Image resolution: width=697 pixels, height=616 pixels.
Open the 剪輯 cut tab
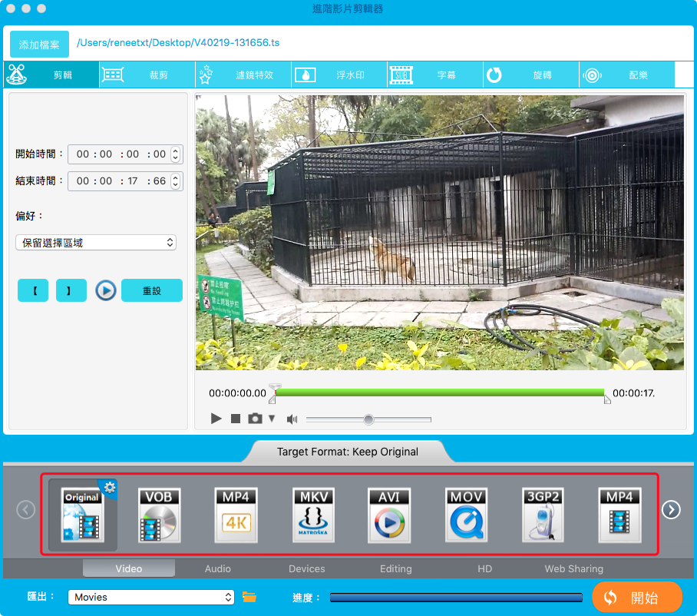point(51,75)
